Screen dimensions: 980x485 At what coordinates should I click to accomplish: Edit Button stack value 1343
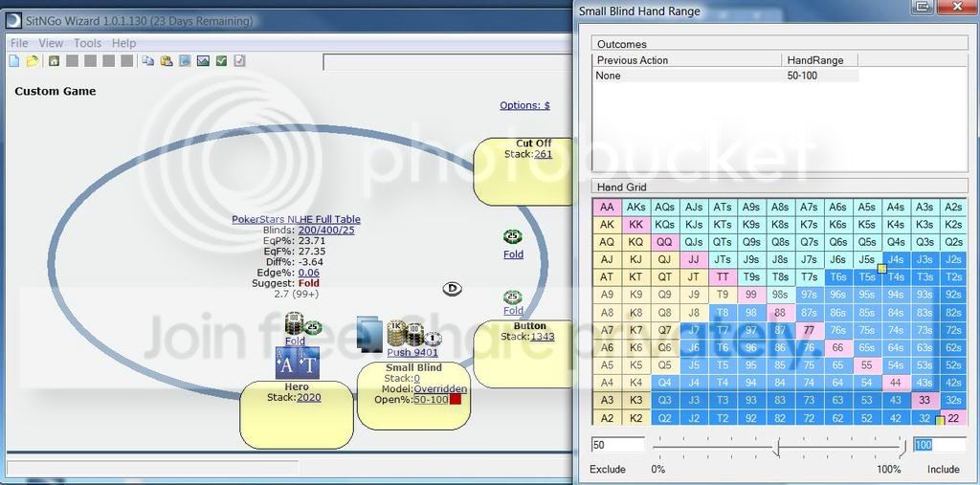(x=543, y=337)
